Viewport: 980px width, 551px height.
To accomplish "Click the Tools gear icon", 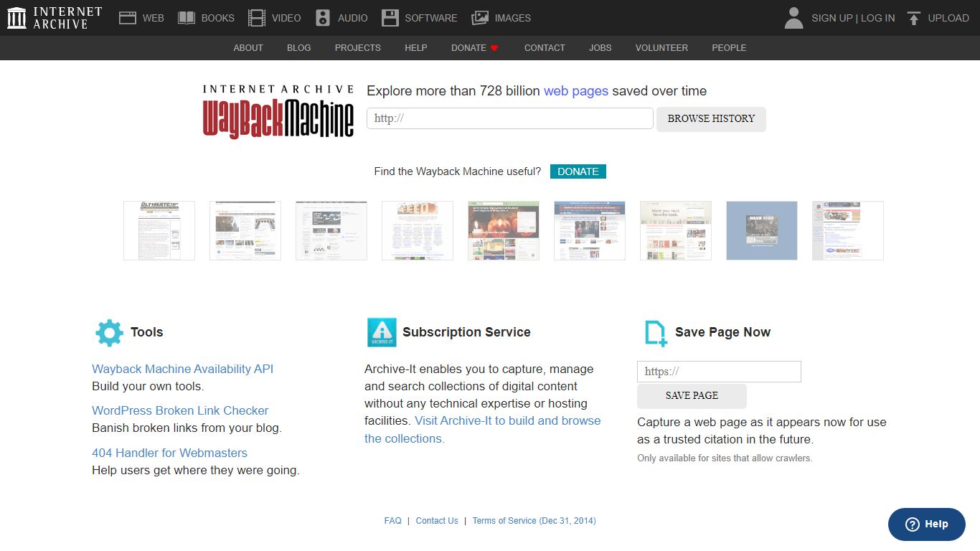I will point(109,333).
